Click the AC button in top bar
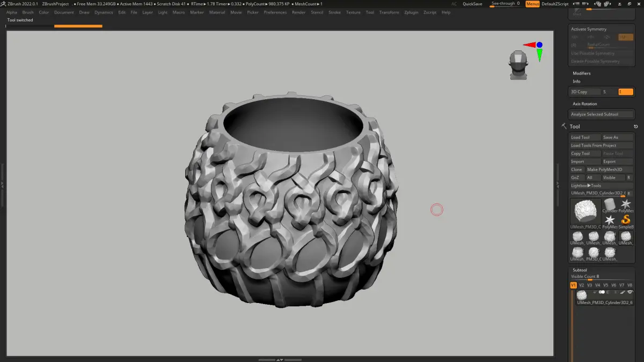 point(454,4)
